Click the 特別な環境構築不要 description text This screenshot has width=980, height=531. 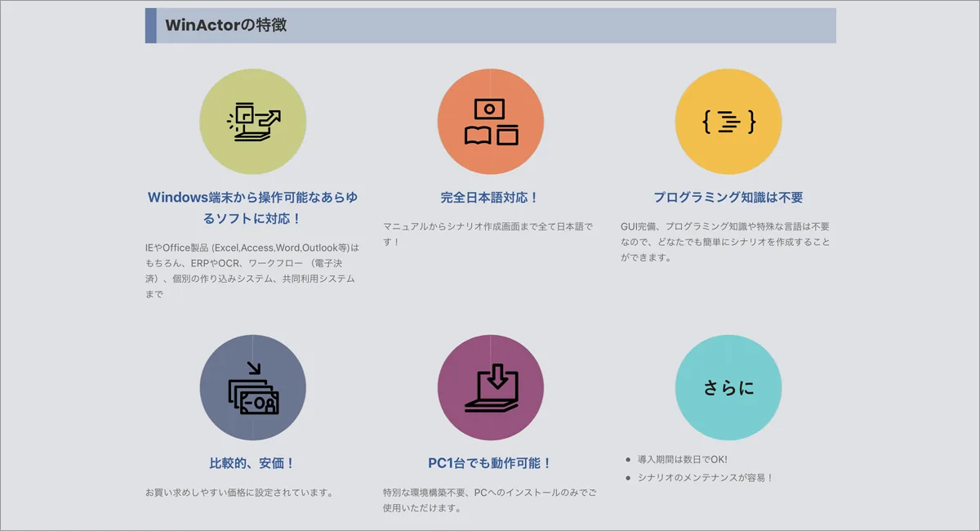point(490,500)
